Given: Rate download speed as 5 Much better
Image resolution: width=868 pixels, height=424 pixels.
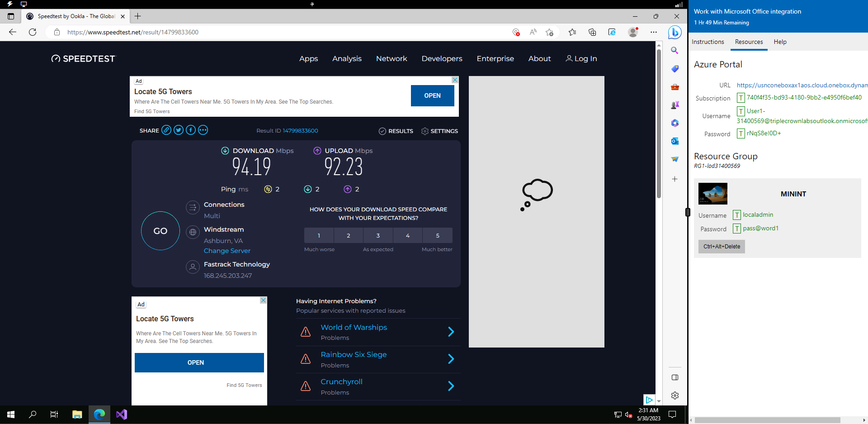Looking at the screenshot, I should (438, 235).
